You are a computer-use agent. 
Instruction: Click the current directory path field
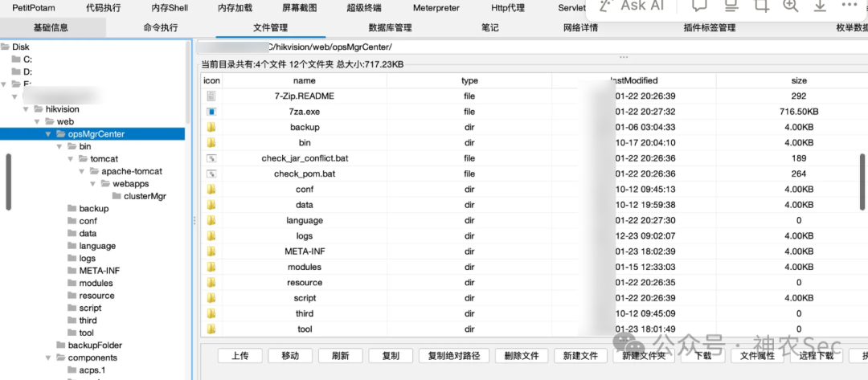click(x=531, y=47)
